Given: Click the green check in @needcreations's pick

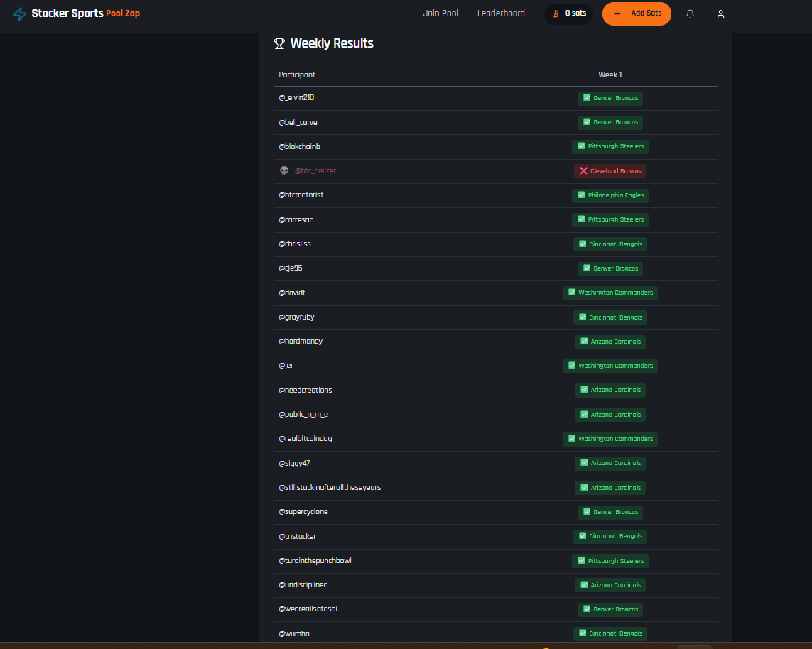Looking at the screenshot, I should click(x=584, y=390).
